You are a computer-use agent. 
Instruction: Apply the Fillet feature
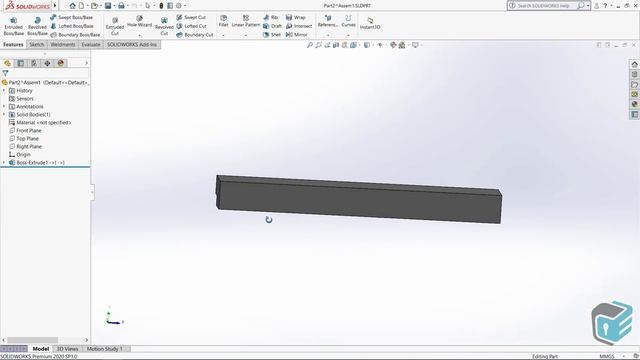tap(223, 21)
